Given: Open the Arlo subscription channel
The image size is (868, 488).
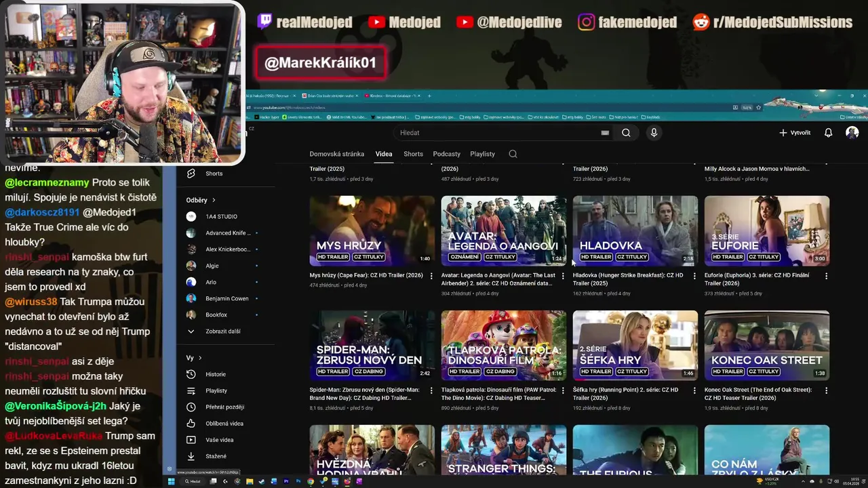Looking at the screenshot, I should coord(211,282).
